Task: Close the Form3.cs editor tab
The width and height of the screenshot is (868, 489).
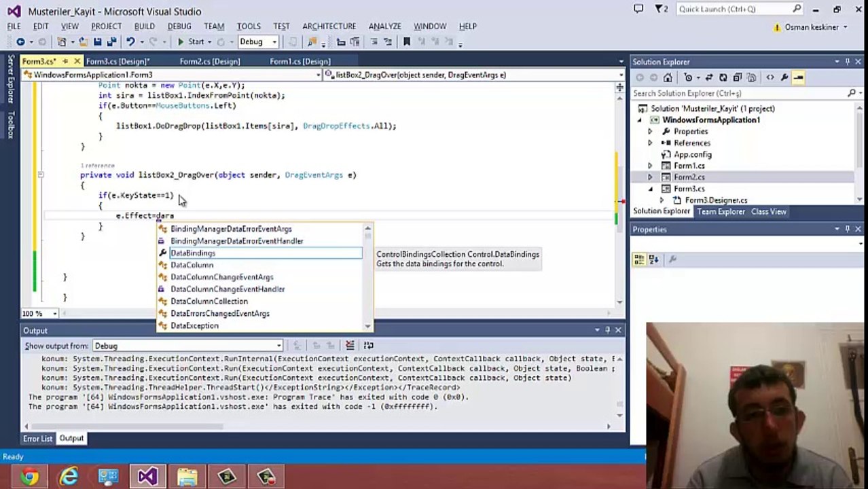Action: (77, 62)
